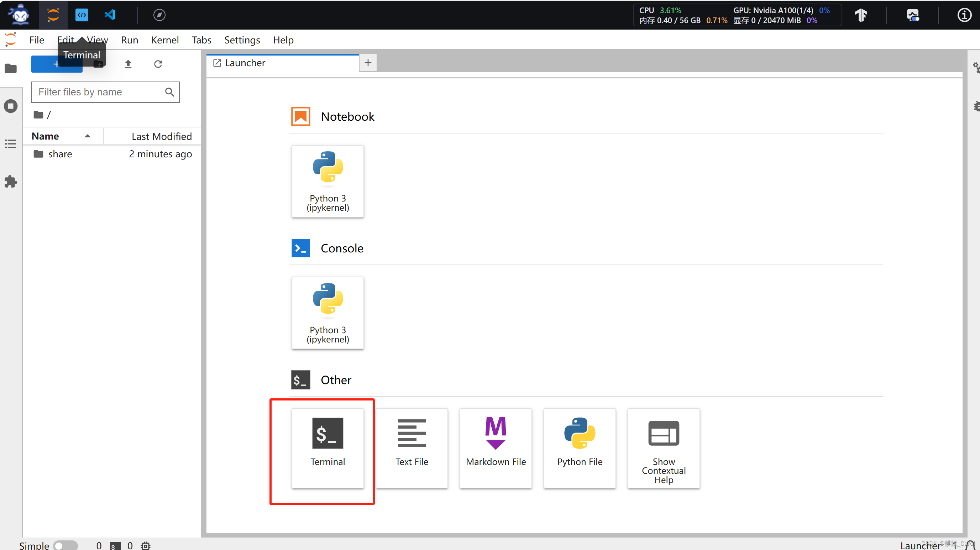Open the share folder
This screenshot has width=980, height=550.
point(60,154)
